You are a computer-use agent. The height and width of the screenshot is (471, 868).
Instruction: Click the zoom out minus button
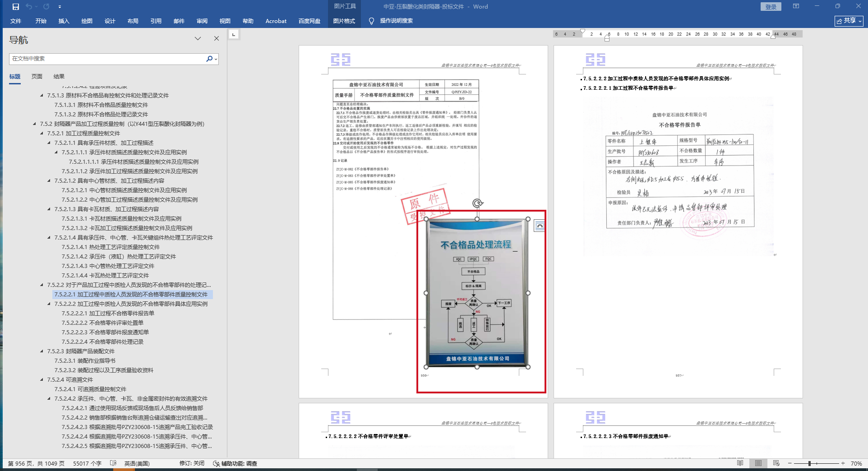tap(790, 463)
